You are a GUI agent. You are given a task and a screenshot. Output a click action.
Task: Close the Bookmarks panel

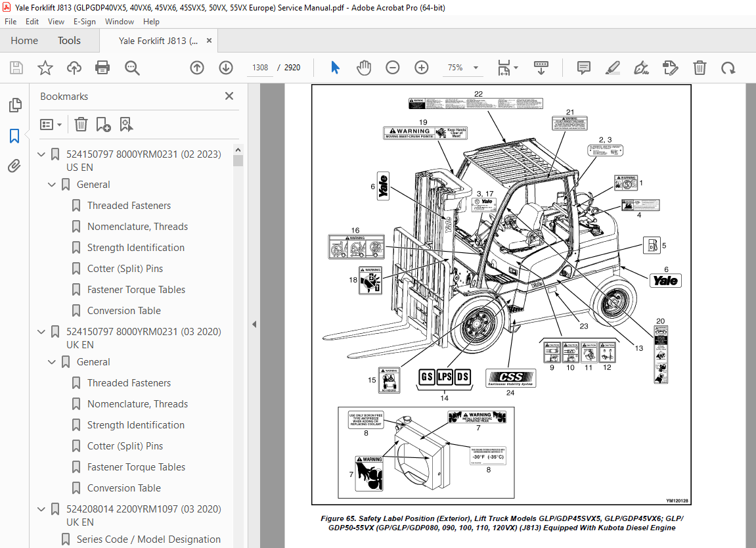coord(229,96)
